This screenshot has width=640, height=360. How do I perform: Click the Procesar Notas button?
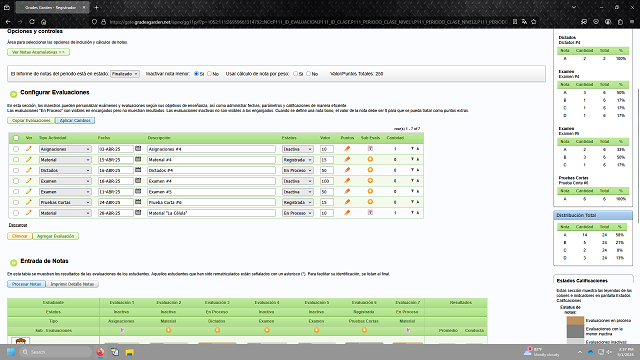(26, 284)
